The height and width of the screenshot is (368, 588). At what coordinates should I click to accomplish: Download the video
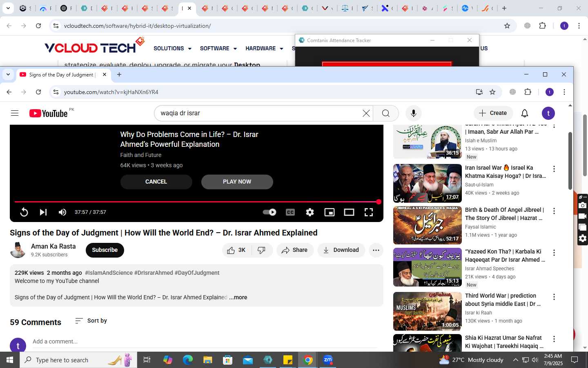click(x=341, y=250)
